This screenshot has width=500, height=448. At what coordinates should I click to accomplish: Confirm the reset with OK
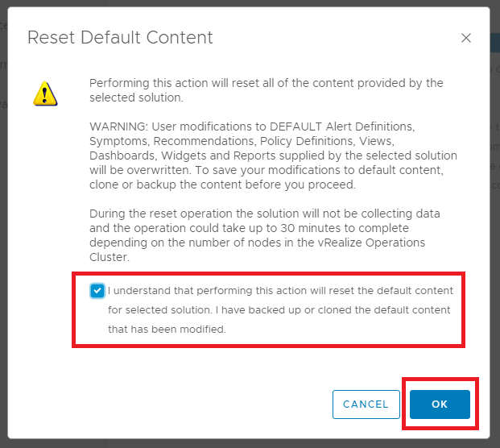coord(440,404)
